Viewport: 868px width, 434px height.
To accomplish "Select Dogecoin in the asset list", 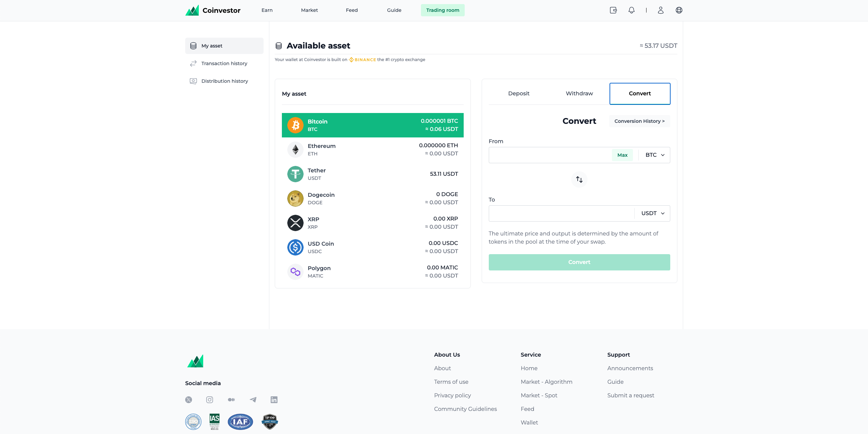I will point(372,198).
